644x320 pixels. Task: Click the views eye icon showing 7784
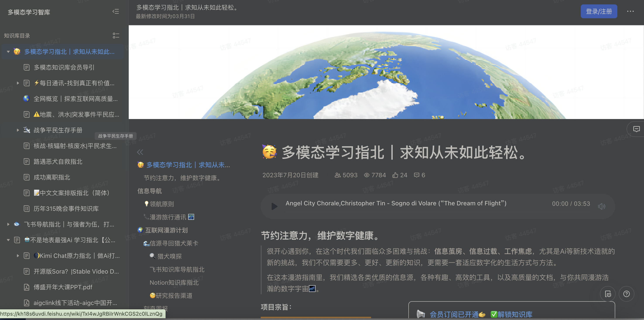tap(367, 175)
